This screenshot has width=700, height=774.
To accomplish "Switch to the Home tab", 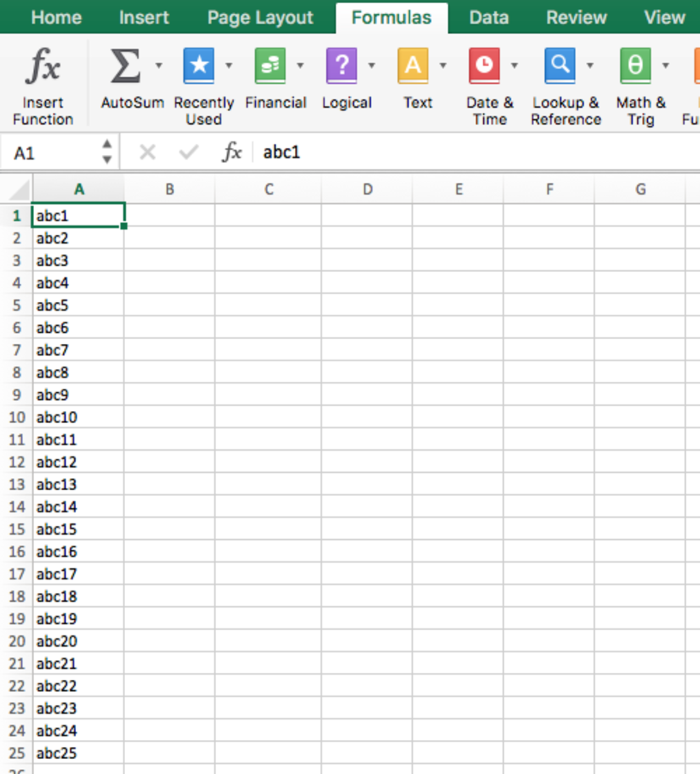I will click(x=56, y=17).
